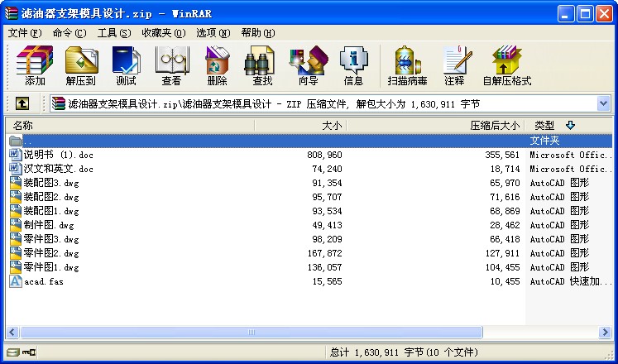Click the 查找 (Find) binoculars icon
The width and height of the screenshot is (618, 364).
tap(260, 60)
